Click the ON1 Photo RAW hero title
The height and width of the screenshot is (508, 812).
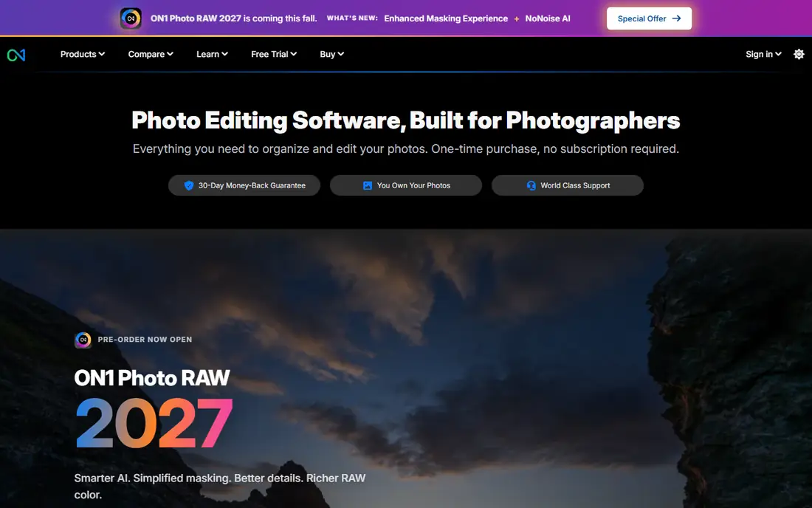pyautogui.click(x=152, y=378)
